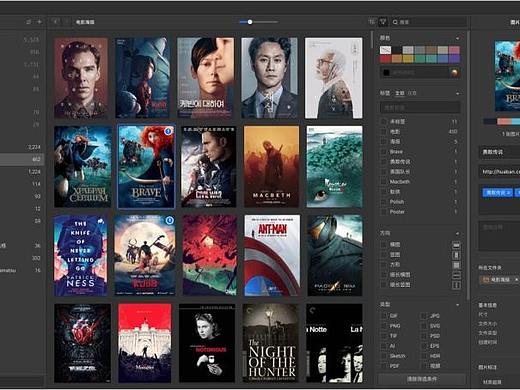The height and width of the screenshot is (390, 520).
Task: Click the wide panorama icon beside 细长横图
Action: (x=456, y=275)
